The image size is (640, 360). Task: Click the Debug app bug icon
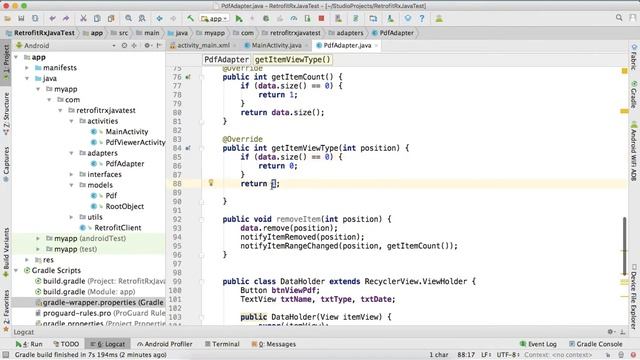pos(266,18)
